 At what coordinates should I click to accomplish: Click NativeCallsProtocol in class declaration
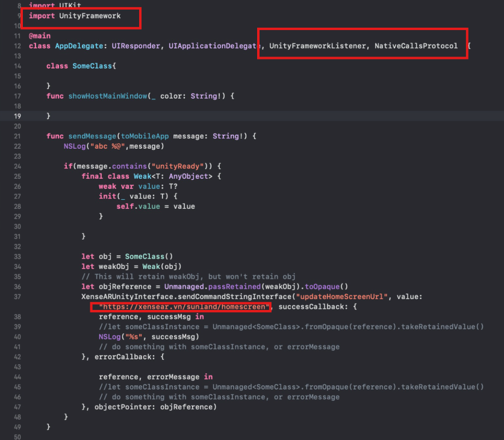point(416,46)
